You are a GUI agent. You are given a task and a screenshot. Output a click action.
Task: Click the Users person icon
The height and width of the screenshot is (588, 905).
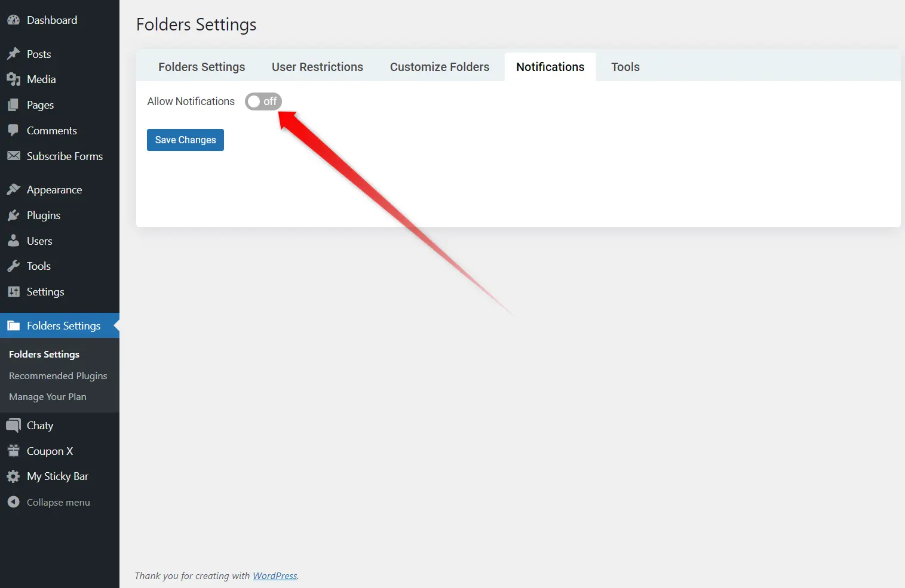13,241
